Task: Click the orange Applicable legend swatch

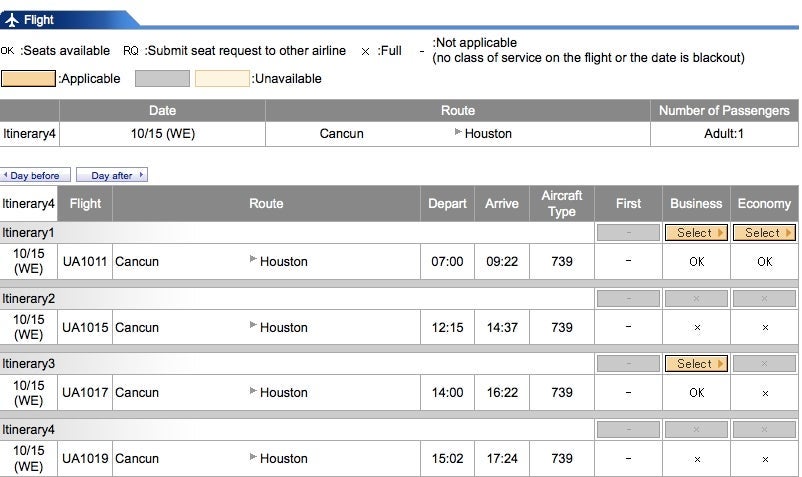Action: [x=28, y=78]
